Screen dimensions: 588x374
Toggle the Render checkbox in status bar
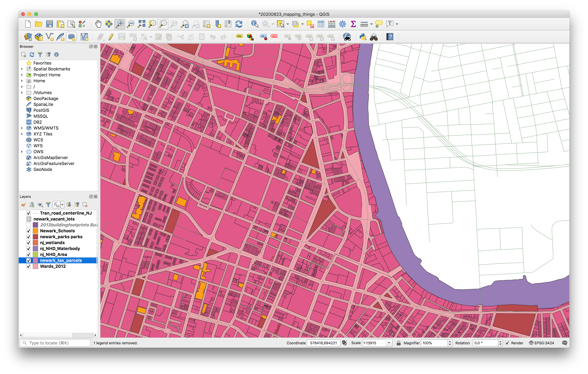tap(507, 343)
